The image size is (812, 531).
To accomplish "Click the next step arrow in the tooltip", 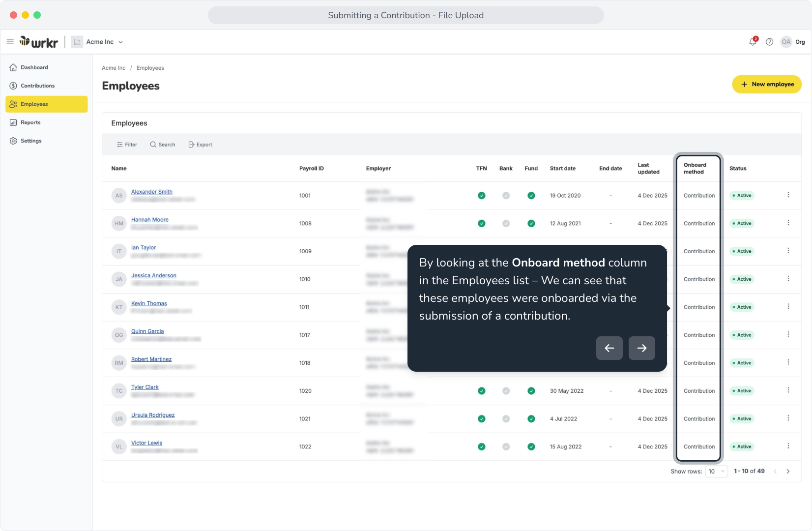I will pyautogui.click(x=642, y=348).
